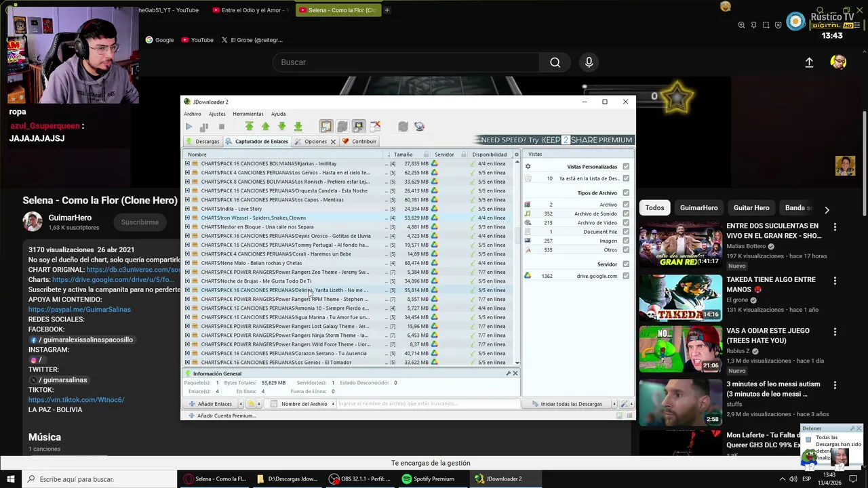The width and height of the screenshot is (868, 488).
Task: Uncheck the Archivo filter checkbox
Action: pos(626,205)
